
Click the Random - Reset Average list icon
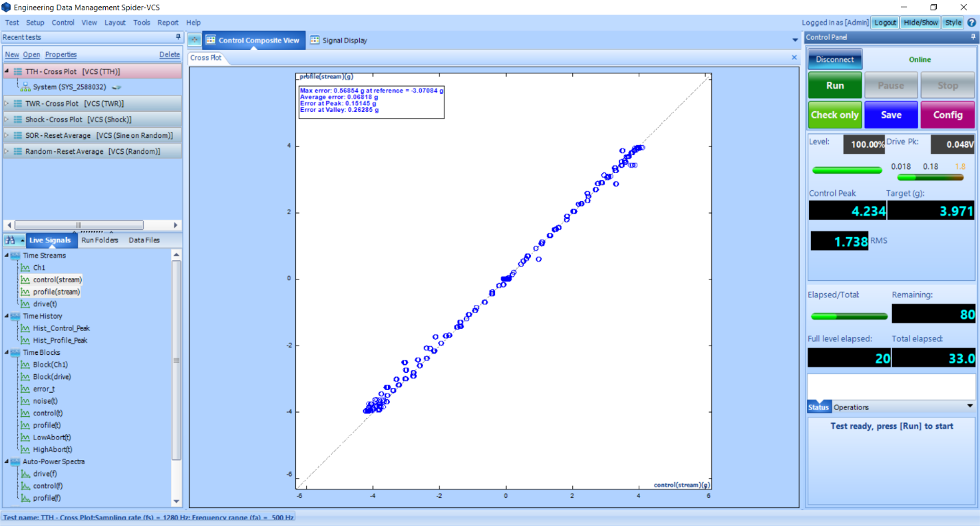18,151
